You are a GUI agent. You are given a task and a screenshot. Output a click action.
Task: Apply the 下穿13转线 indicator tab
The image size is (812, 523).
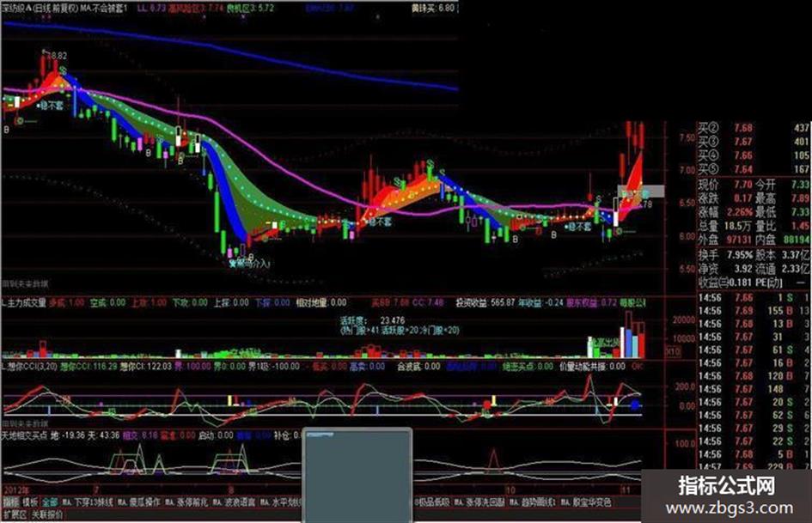88,502
